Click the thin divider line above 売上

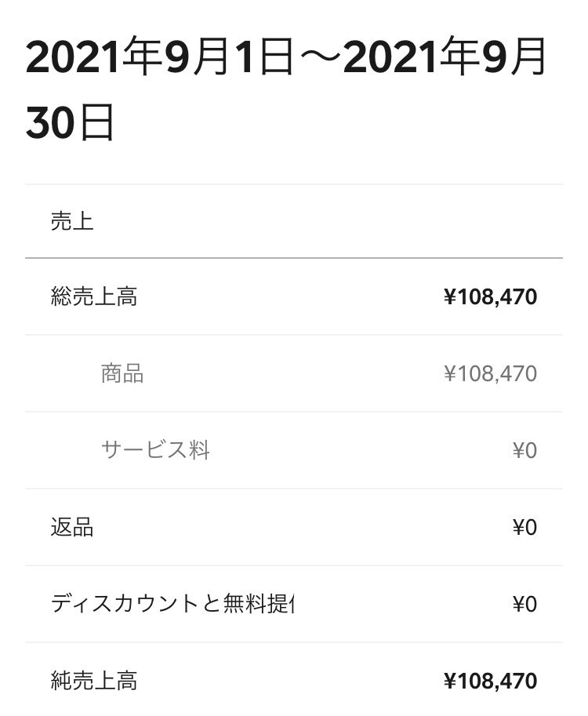point(294,184)
